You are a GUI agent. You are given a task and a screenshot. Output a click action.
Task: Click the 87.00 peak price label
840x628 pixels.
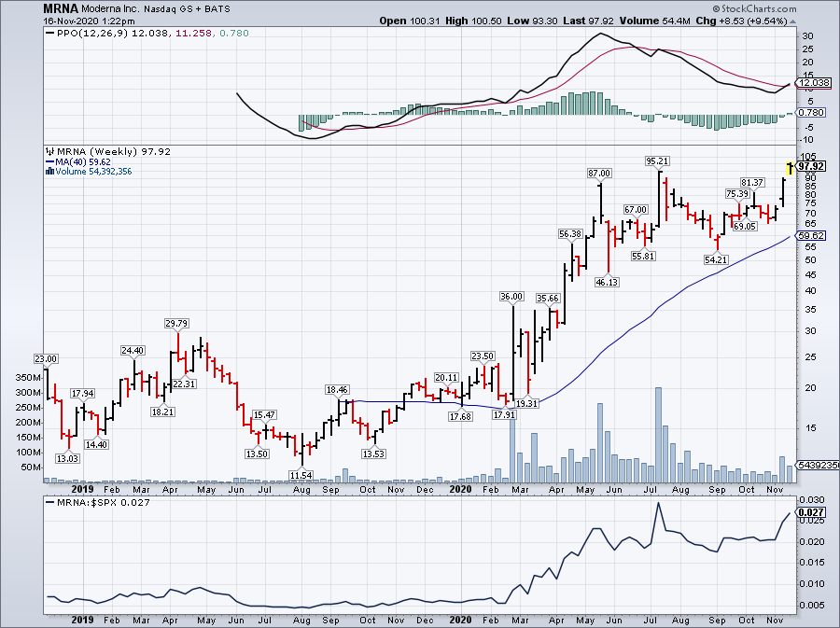coord(599,173)
